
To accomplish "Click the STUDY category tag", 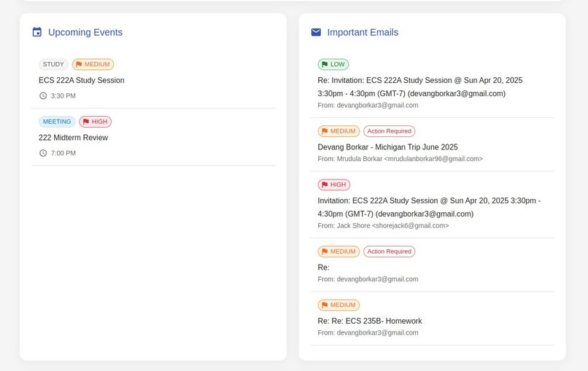I will [x=53, y=64].
